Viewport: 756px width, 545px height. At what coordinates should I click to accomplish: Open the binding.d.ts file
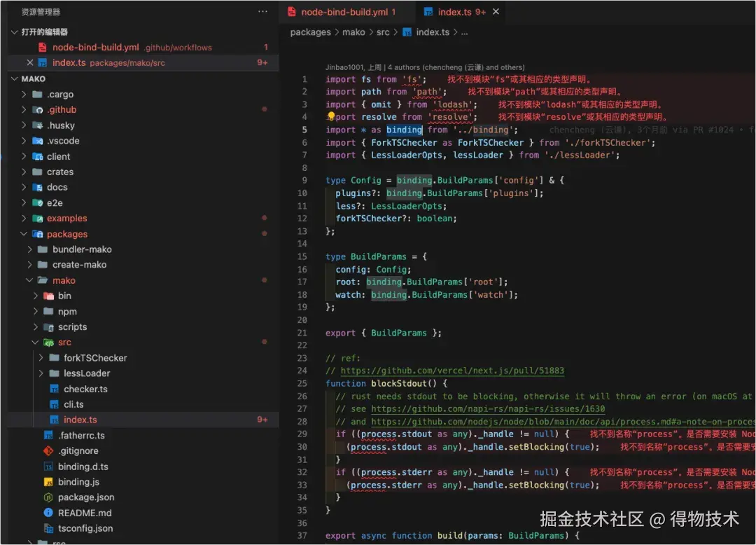(x=143, y=467)
